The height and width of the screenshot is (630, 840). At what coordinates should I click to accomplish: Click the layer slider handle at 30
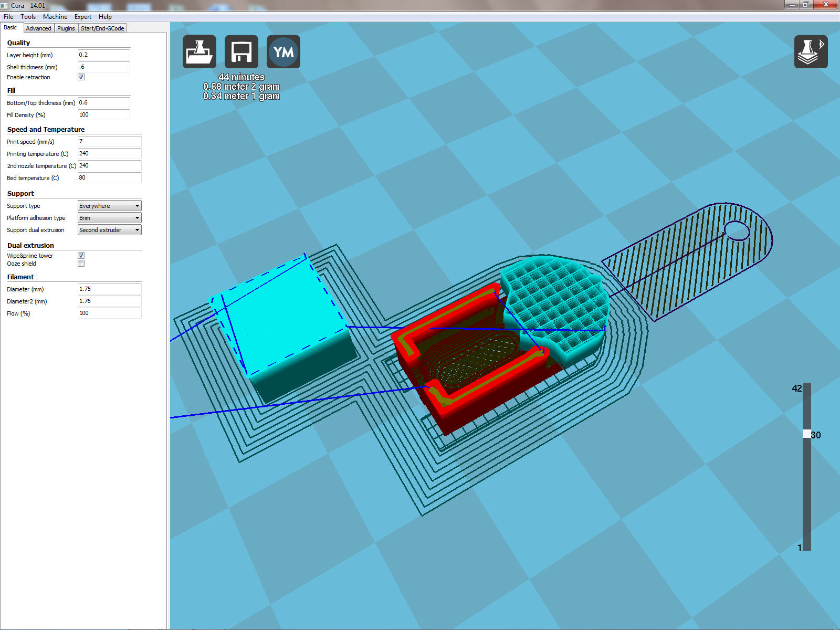(x=807, y=434)
